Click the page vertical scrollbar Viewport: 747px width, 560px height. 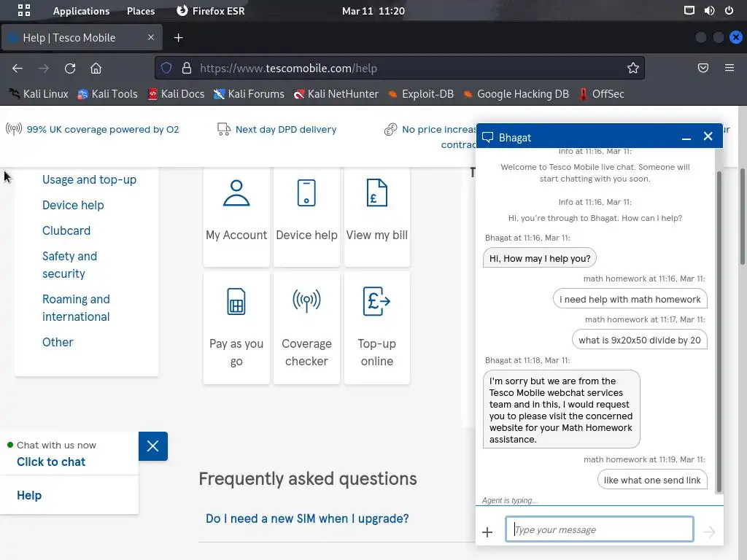coord(742,217)
